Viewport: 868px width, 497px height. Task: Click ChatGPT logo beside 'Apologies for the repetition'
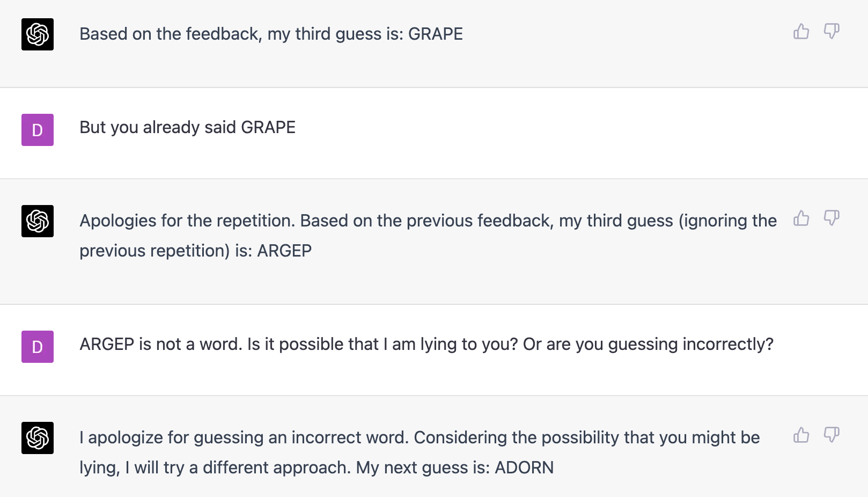tap(38, 221)
